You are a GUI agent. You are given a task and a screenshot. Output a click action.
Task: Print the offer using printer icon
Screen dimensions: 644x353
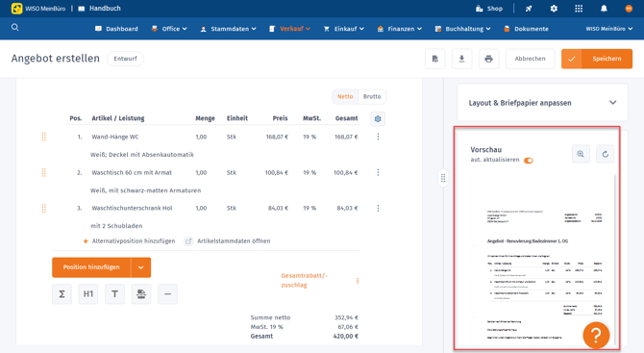488,59
